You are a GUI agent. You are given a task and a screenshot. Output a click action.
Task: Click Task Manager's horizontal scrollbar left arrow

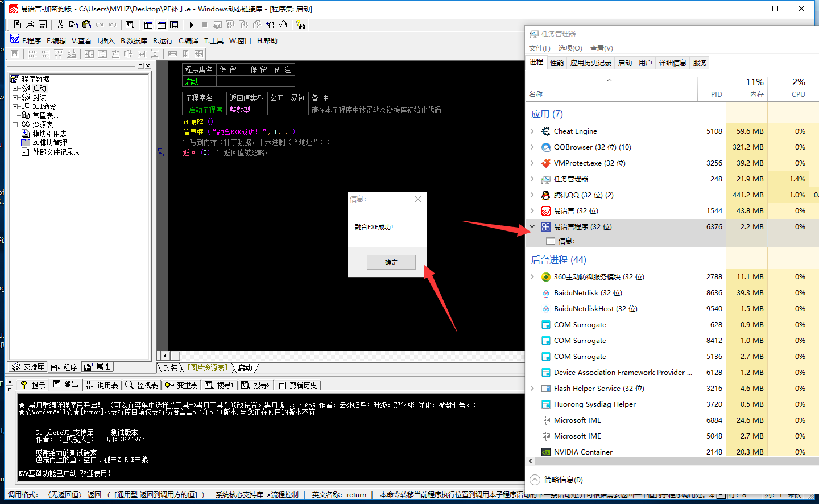pyautogui.click(x=531, y=461)
